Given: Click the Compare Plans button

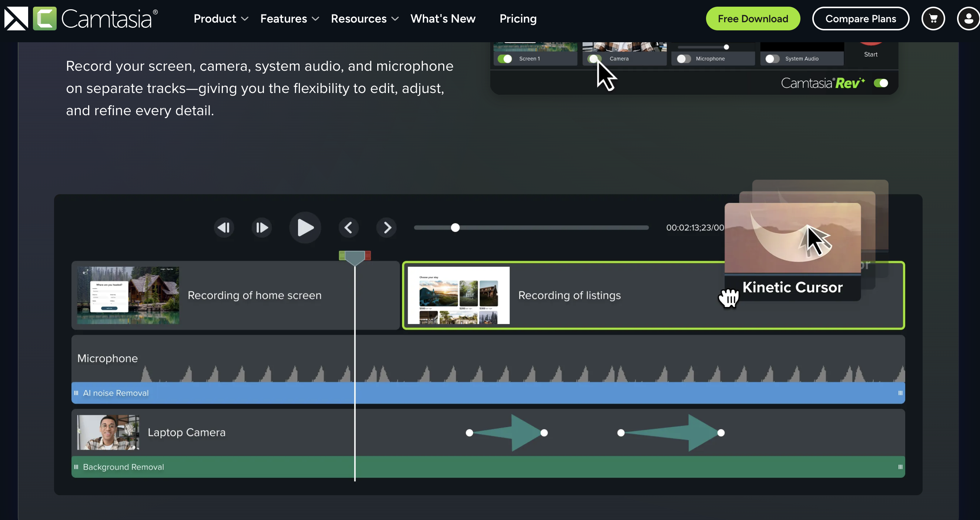Looking at the screenshot, I should (x=861, y=18).
